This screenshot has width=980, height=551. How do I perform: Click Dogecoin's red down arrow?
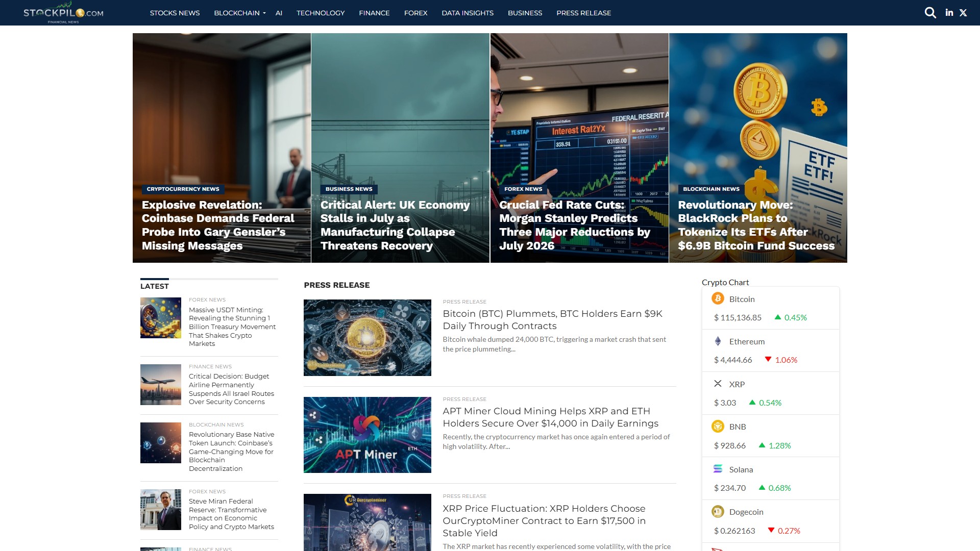tap(771, 531)
